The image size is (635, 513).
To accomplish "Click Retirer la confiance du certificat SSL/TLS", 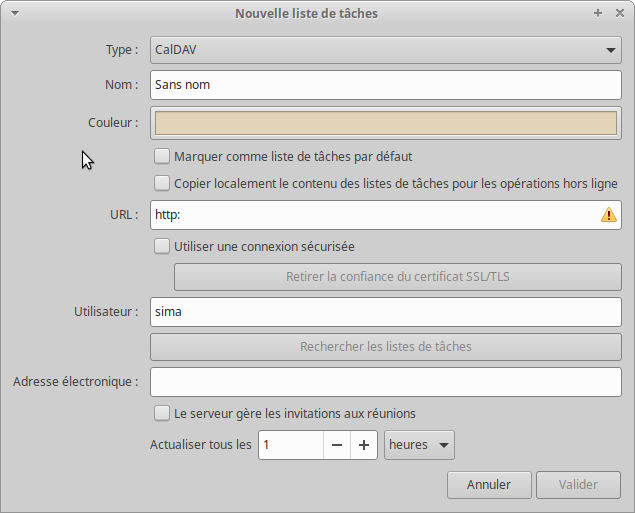I will (397, 277).
